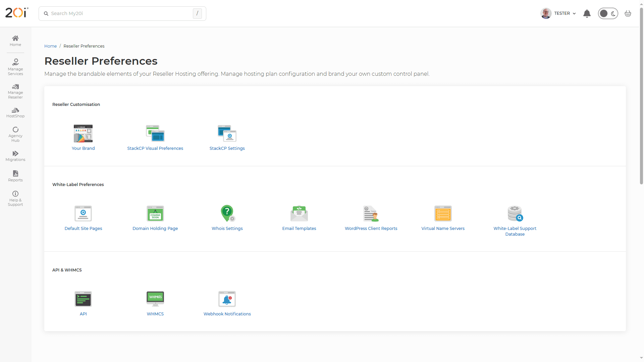This screenshot has height=362, width=644.
Task: Open Manage Reseller in sidebar
Action: (15, 92)
